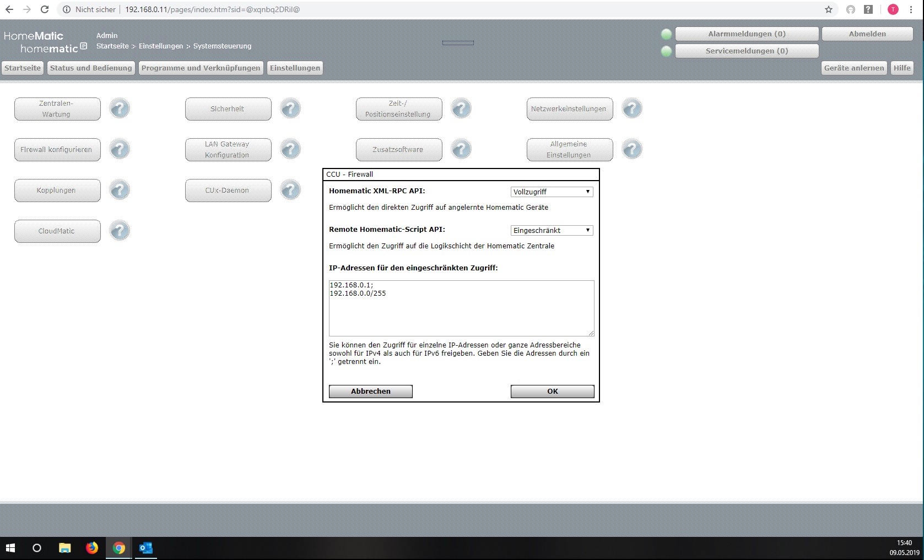This screenshot has width=924, height=560.
Task: Open Remote Homematic-Script API dropdown
Action: click(552, 230)
